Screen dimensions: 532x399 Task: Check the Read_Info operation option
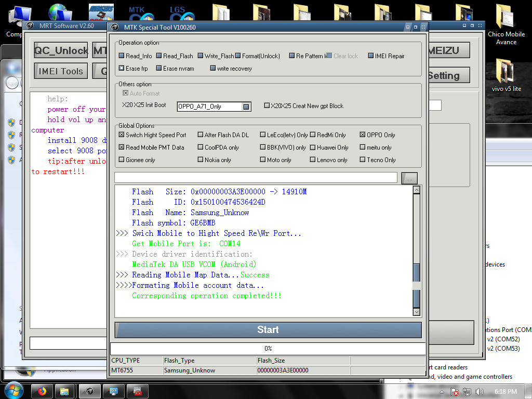[x=122, y=56]
